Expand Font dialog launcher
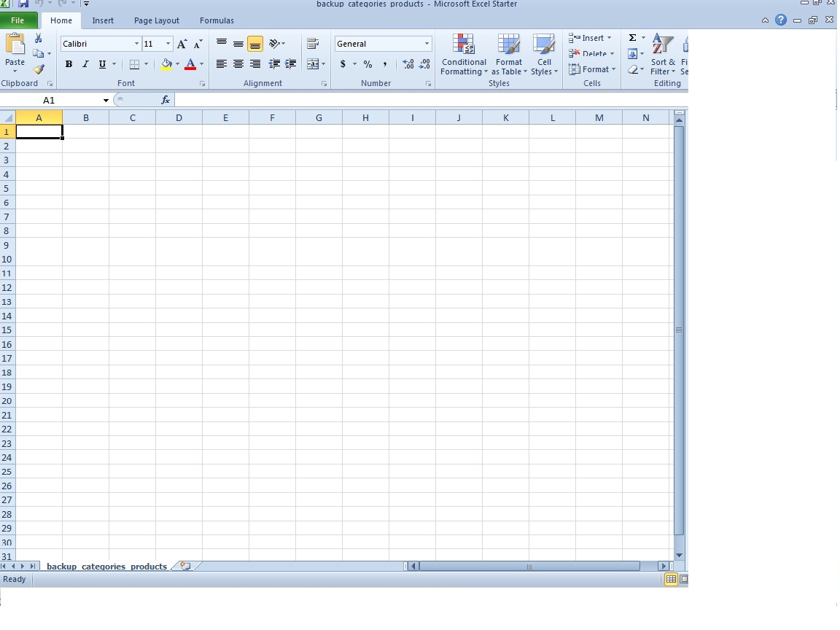 203,84
